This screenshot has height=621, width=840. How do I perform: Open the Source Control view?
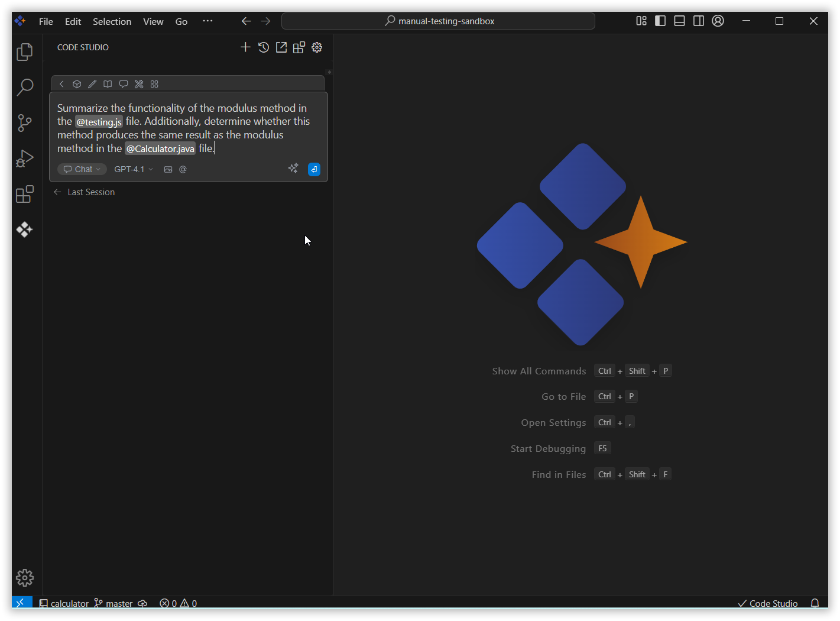(x=25, y=123)
